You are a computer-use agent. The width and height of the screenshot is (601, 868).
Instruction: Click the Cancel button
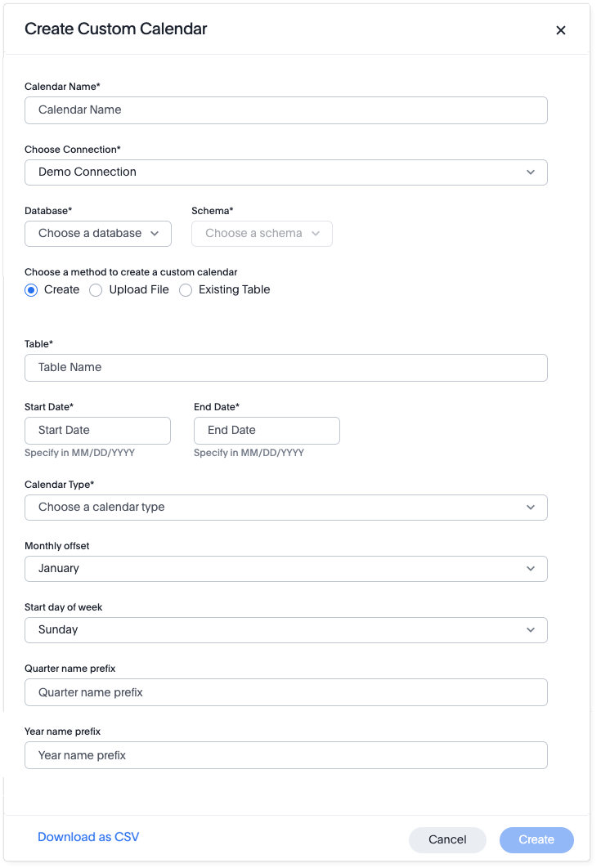(x=447, y=839)
